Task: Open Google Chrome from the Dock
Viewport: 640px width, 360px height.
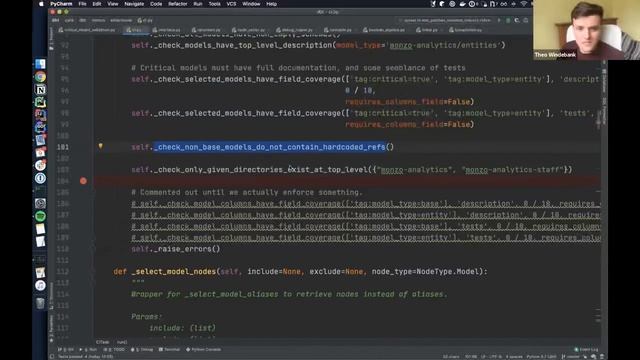Action: coord(40,77)
